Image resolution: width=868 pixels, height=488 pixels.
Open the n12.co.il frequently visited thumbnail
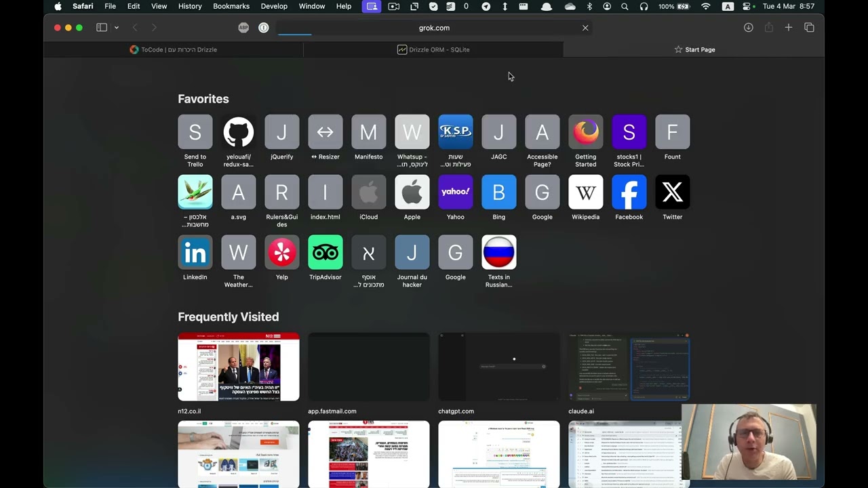[x=238, y=367]
